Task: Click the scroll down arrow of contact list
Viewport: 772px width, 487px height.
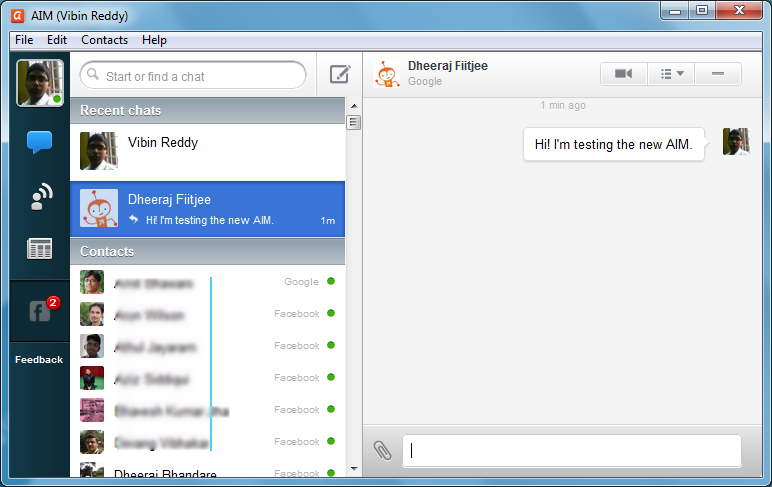Action: pyautogui.click(x=354, y=468)
